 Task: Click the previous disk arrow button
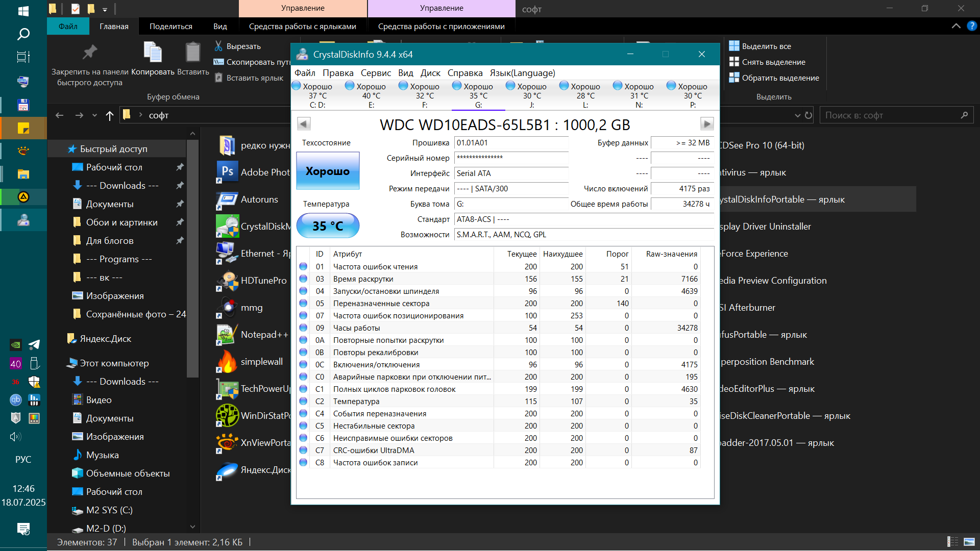(304, 123)
